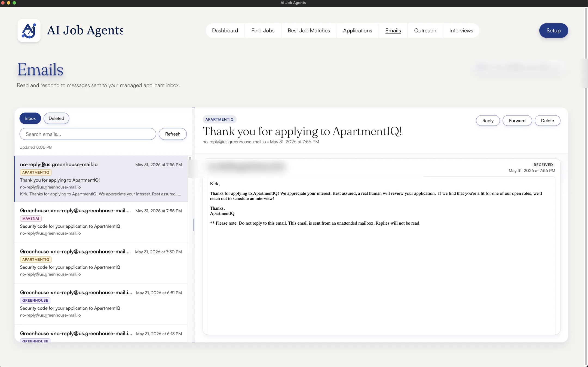Click the Setup button
Viewport: 588px width, 367px height.
[x=553, y=30]
